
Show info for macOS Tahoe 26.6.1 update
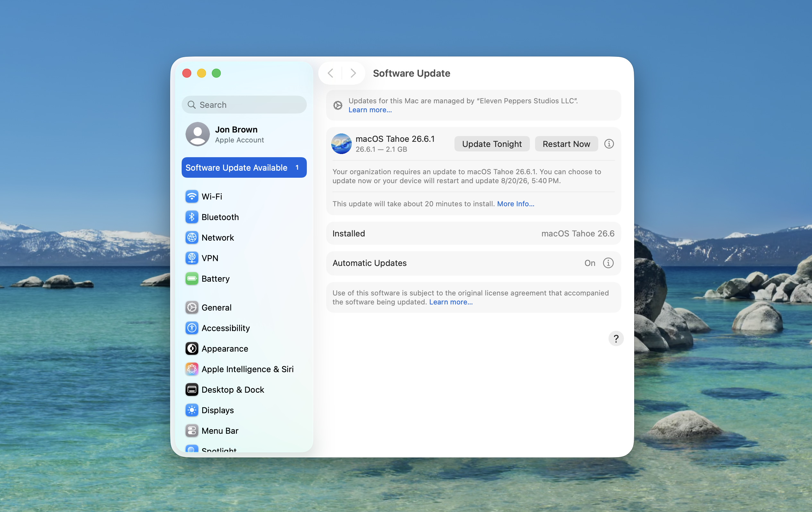[x=609, y=144]
